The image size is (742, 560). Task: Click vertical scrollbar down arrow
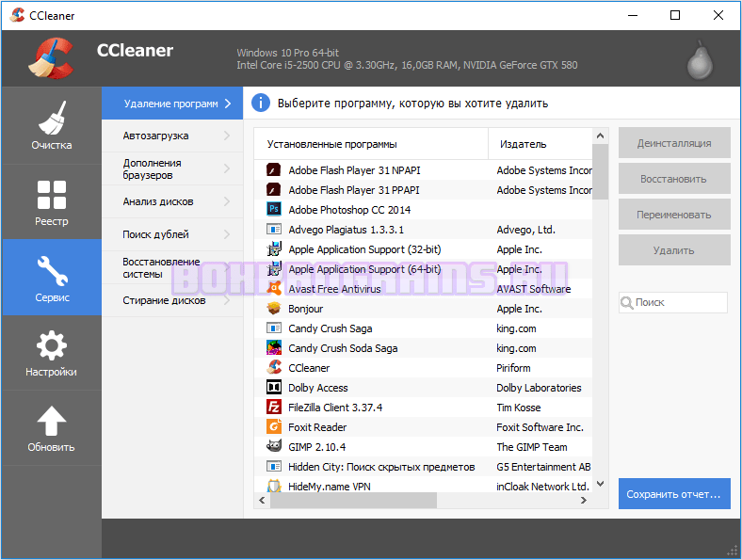click(x=600, y=484)
